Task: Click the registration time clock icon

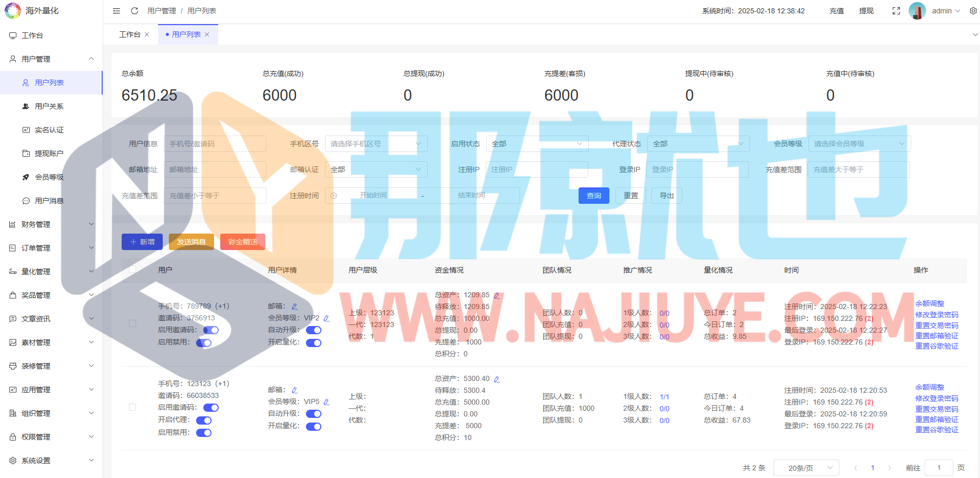Action: tap(334, 196)
